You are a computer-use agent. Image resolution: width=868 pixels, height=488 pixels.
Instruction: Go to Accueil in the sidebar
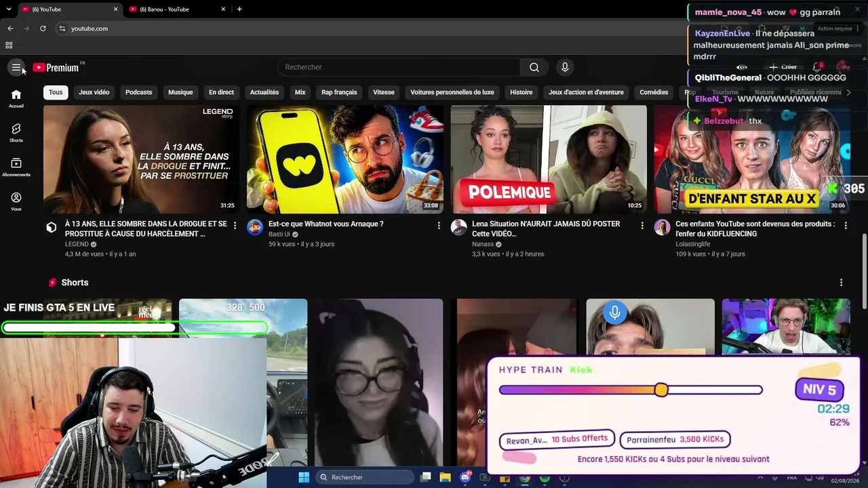click(16, 99)
